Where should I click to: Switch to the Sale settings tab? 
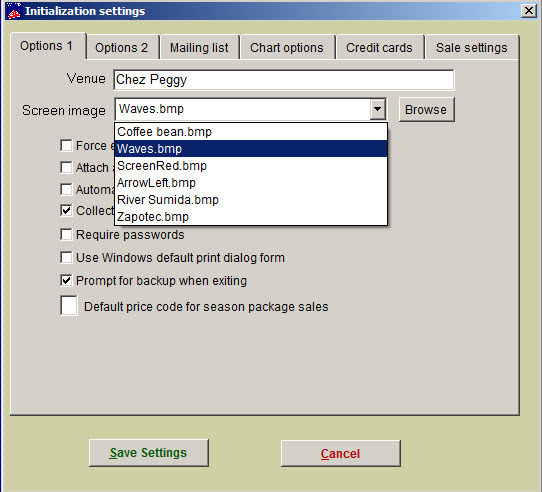point(472,47)
